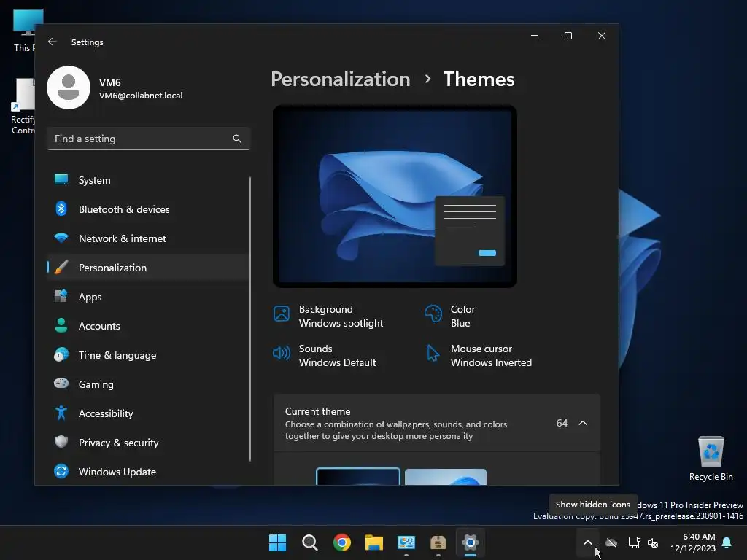Open the Control Panel taskbar icon

click(406, 542)
